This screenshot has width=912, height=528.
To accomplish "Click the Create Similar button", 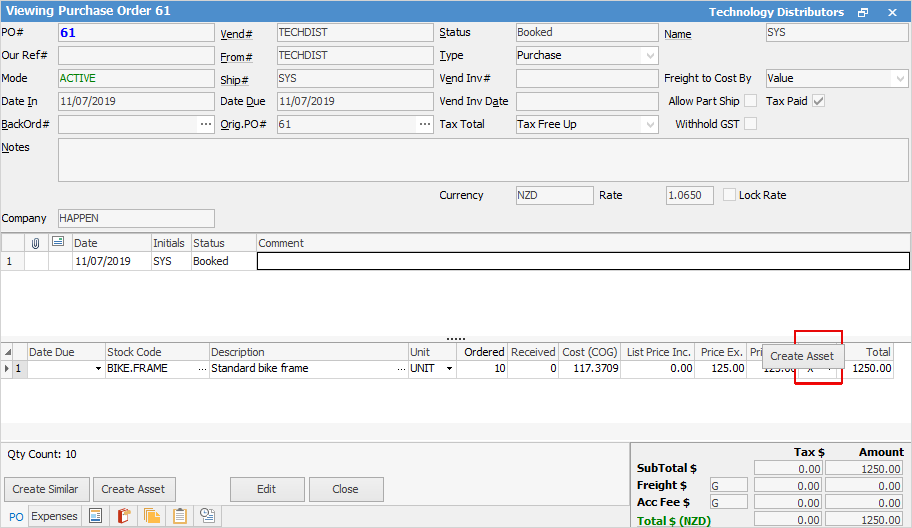I will 45,490.
